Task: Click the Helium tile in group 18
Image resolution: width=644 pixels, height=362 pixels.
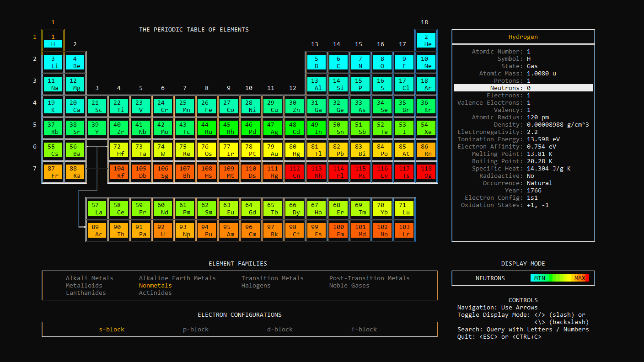Action: pos(426,40)
